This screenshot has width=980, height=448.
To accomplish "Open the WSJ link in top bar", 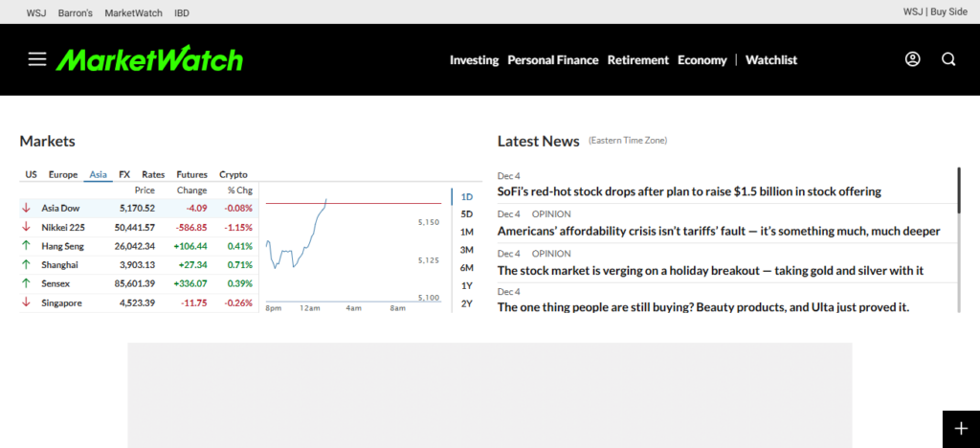I will coord(35,12).
